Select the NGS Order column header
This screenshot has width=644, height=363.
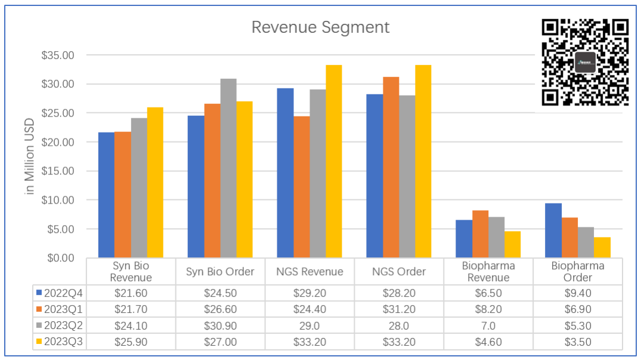[399, 272]
